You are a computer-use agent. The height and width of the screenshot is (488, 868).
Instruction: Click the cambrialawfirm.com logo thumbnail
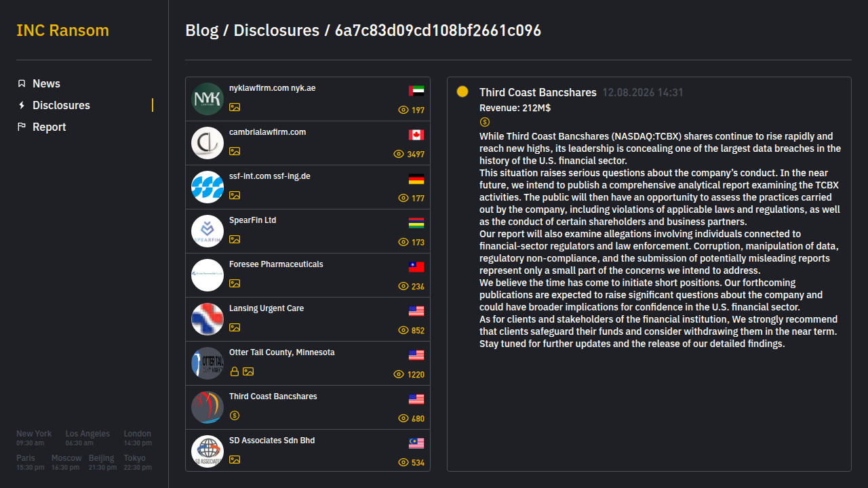click(208, 143)
